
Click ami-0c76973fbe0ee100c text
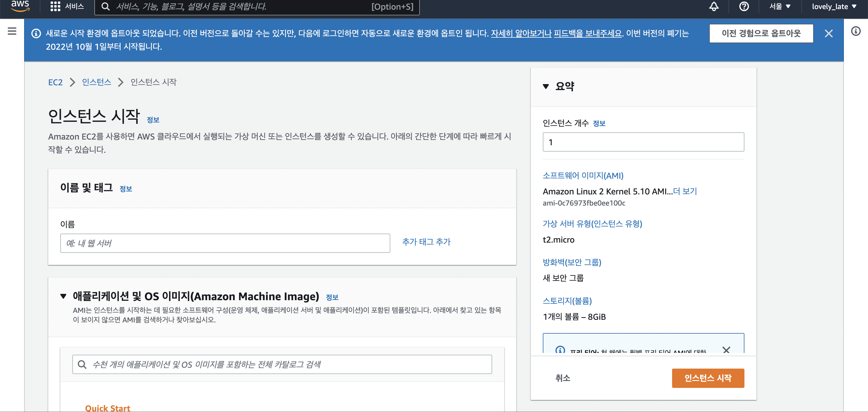(584, 203)
